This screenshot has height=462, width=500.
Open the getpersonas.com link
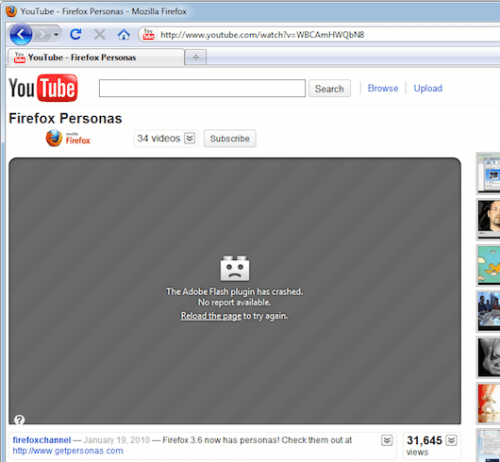pos(68,451)
